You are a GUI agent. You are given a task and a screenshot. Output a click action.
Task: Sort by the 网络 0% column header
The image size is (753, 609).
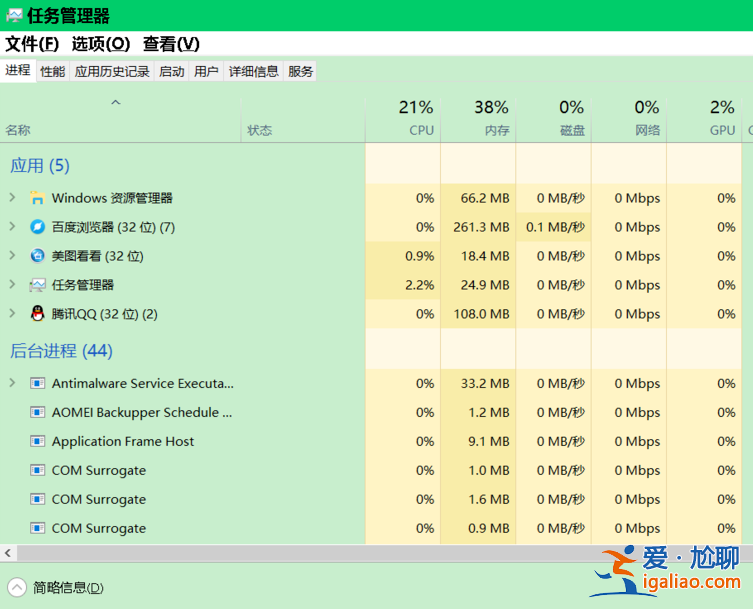tap(629, 119)
